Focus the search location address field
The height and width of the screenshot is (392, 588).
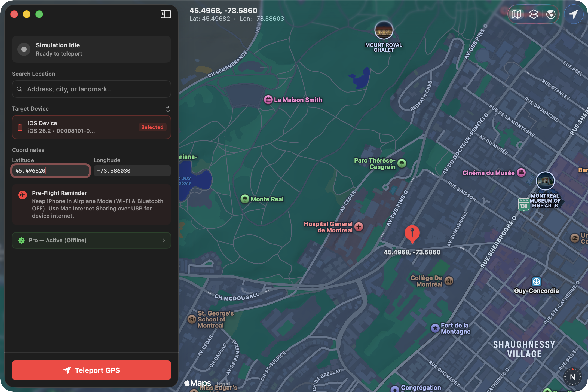pyautogui.click(x=91, y=89)
